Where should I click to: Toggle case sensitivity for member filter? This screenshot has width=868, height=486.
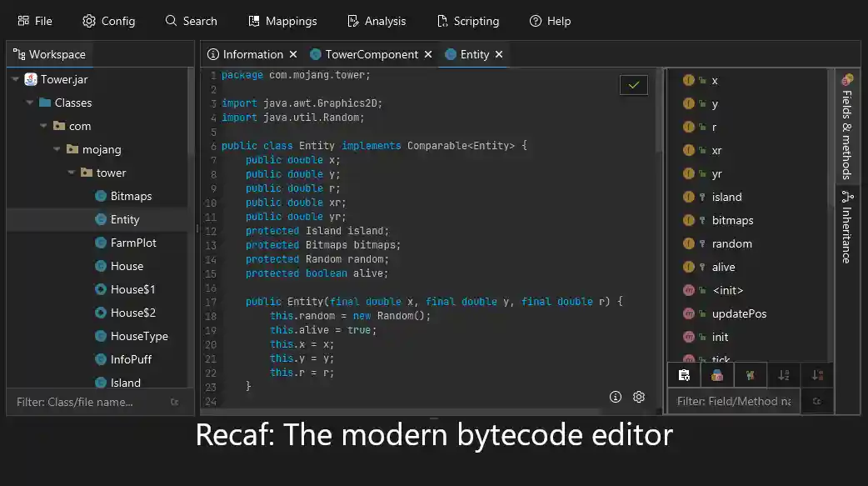[x=817, y=401]
